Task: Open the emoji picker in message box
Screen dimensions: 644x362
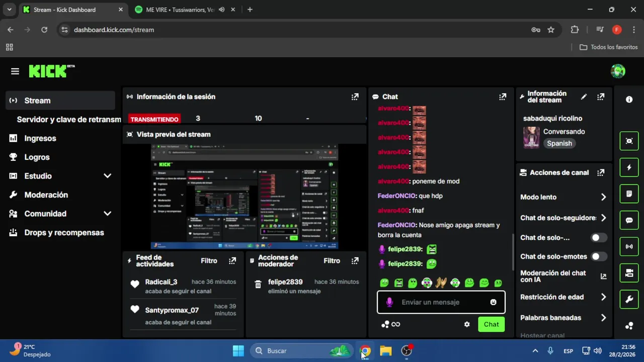Action: 493,302
